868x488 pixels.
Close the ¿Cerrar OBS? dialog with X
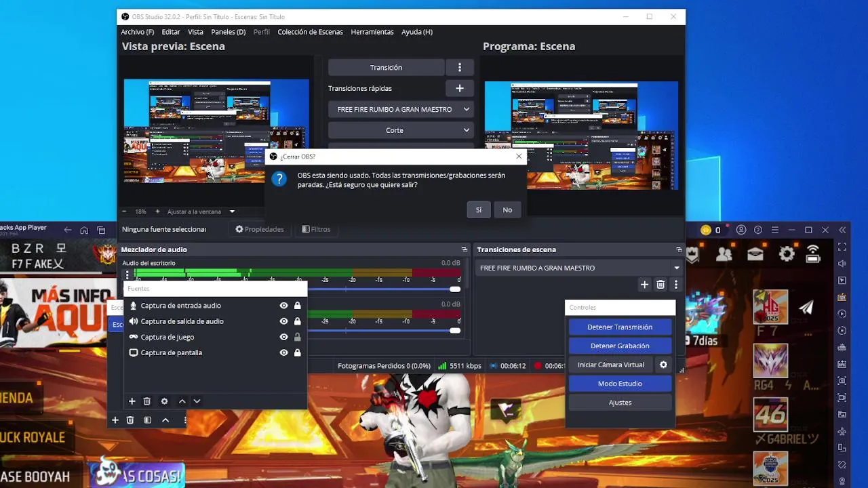pyautogui.click(x=519, y=156)
